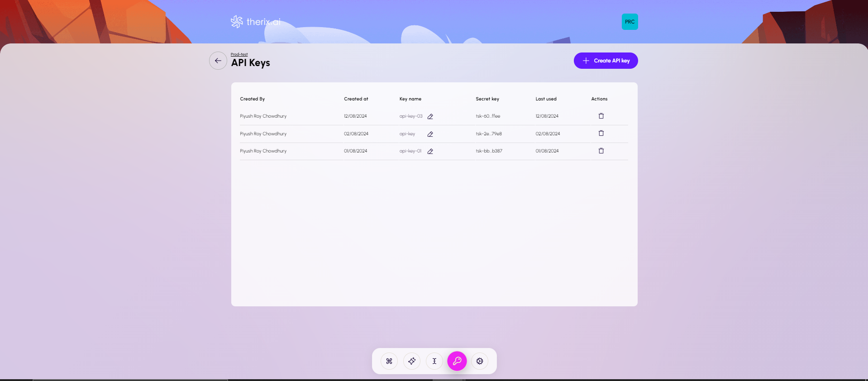Edit the api-key name dated 02/08/2024
This screenshot has height=381, width=868.
click(430, 134)
